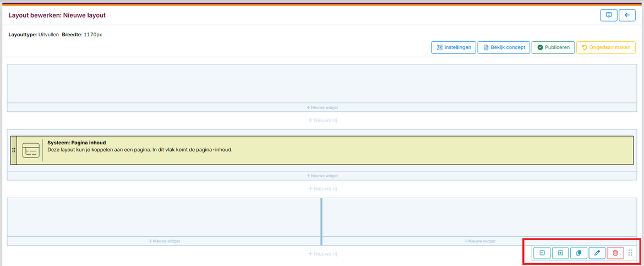The height and width of the screenshot is (266, 644).
Task: Open Instellingen settings
Action: pyautogui.click(x=454, y=47)
